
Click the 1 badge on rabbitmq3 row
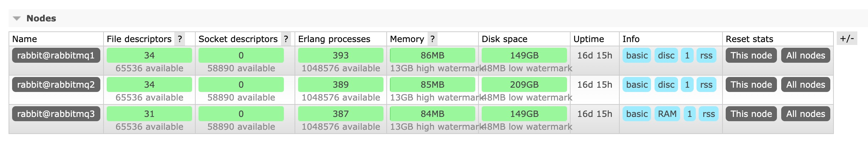coord(689,114)
